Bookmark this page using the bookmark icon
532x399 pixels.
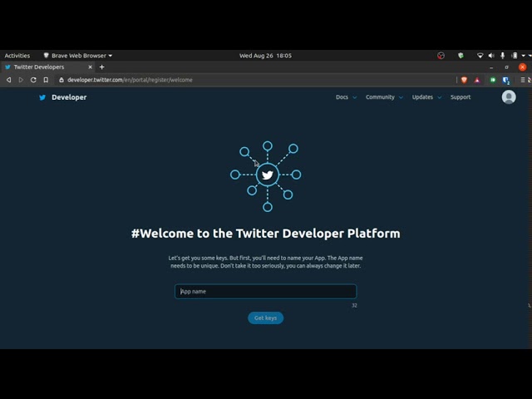[46, 80]
